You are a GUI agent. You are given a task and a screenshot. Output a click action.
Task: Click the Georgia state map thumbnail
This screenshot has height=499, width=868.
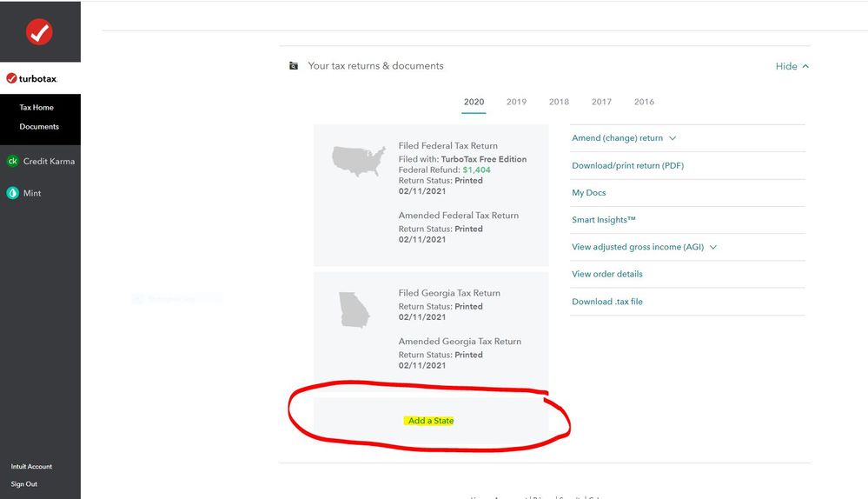354,310
